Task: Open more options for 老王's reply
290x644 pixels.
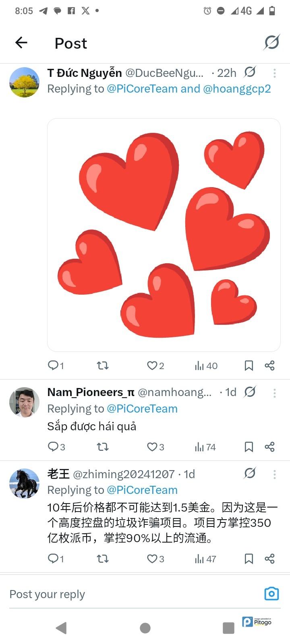Action: [x=274, y=474]
